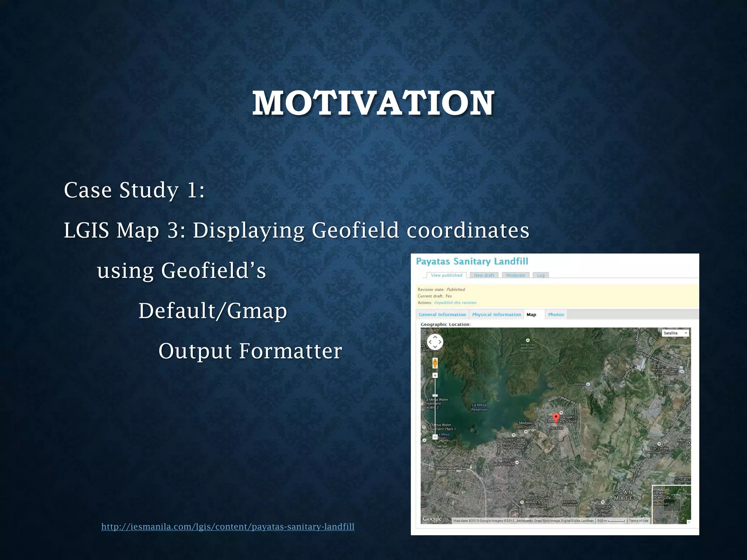Screen dimensions: 747x560
Task: Collapse the overview minimap arrow
Action: pos(689,522)
